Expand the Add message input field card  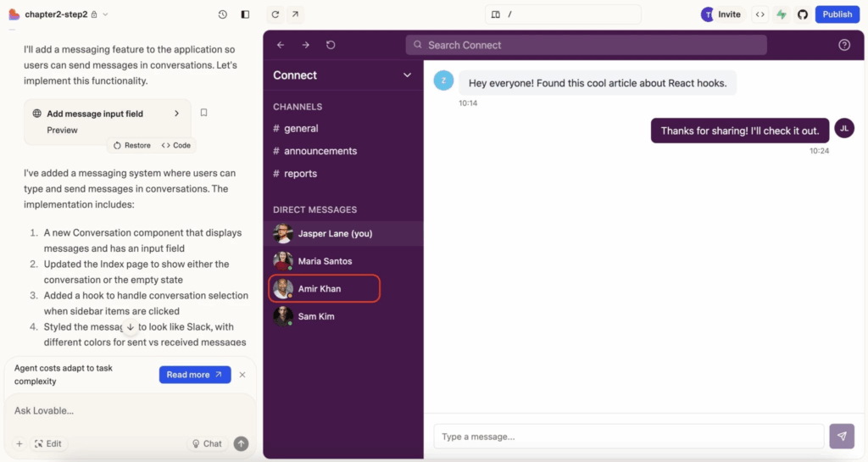[x=176, y=114]
